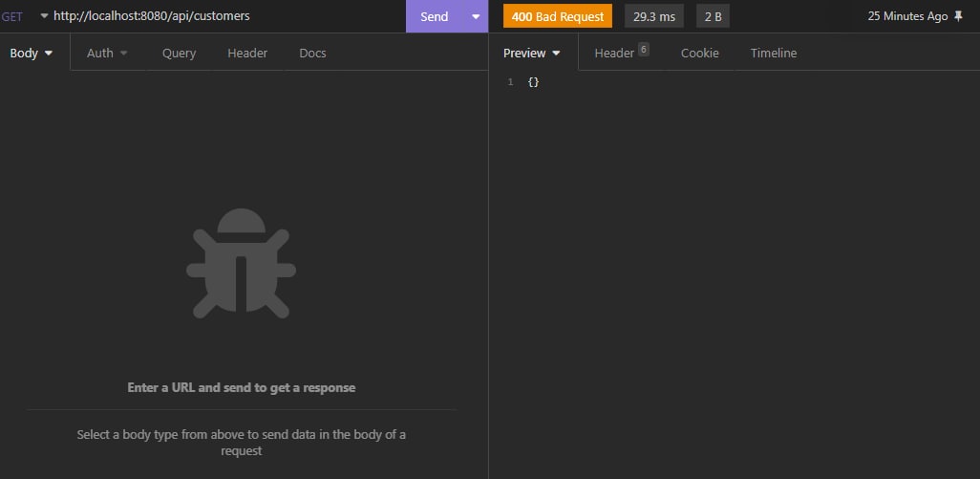
Task: Click the 'Enter a URL and send' message
Action: click(x=242, y=388)
